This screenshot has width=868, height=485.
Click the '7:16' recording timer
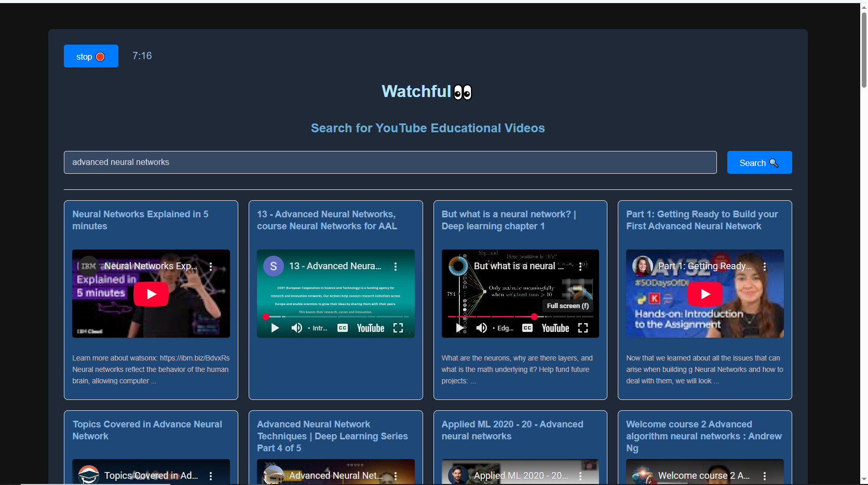[x=142, y=56]
